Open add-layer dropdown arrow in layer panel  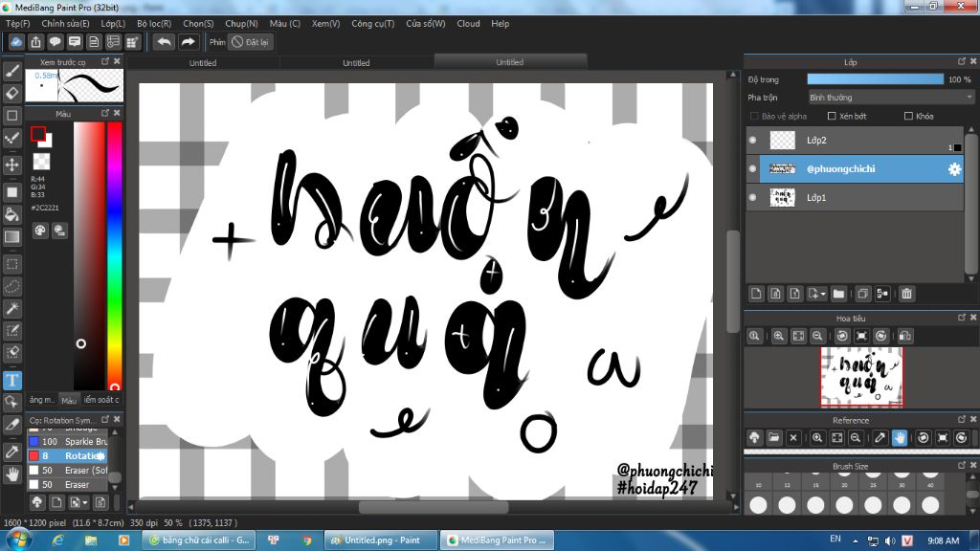point(817,294)
